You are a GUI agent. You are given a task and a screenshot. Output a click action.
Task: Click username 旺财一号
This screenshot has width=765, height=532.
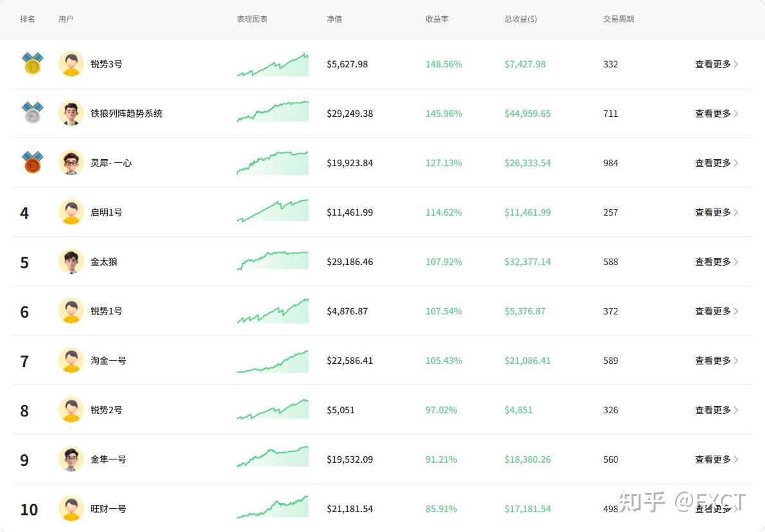(108, 508)
